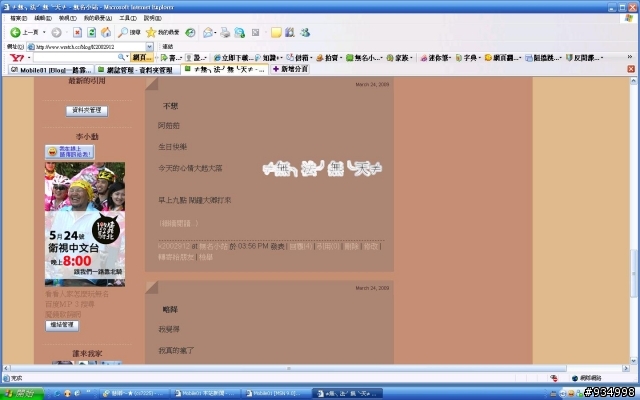
Task: Open the 5月24號 衛視中文台 poster image
Action: pyautogui.click(x=85, y=224)
